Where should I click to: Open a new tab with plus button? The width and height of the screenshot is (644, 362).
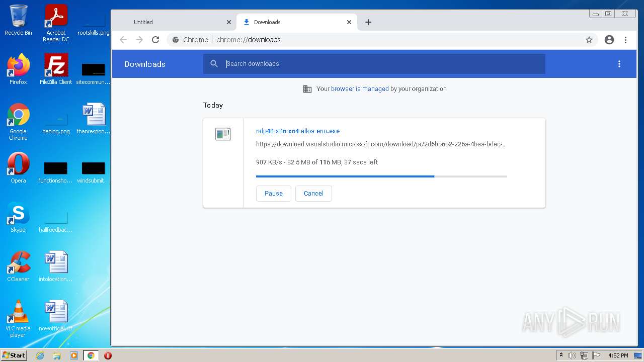pos(368,22)
